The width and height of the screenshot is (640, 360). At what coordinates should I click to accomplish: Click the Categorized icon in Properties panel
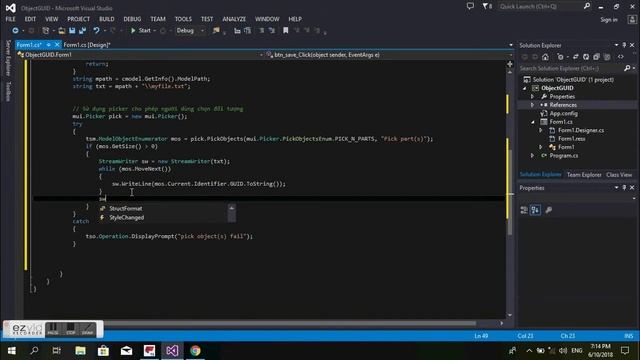pyautogui.click(x=524, y=210)
